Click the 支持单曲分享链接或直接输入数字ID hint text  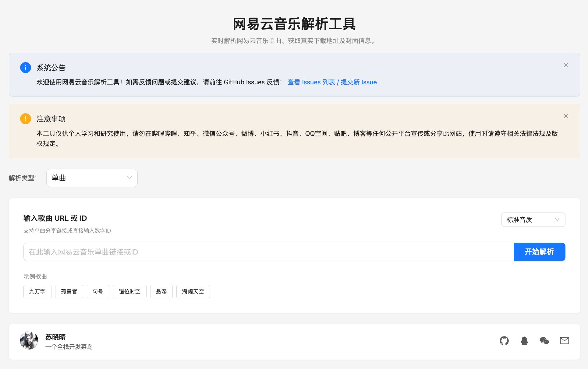click(x=67, y=231)
